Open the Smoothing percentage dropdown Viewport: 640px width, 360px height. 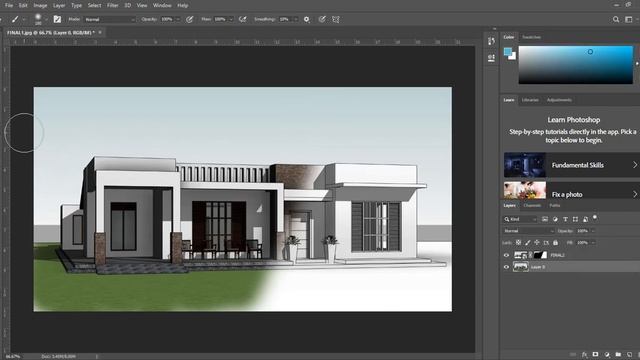[x=296, y=19]
